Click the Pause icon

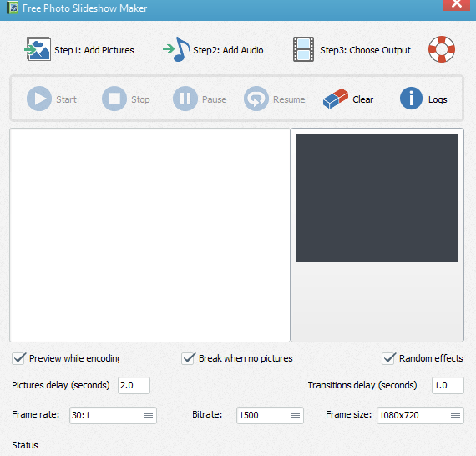point(185,99)
